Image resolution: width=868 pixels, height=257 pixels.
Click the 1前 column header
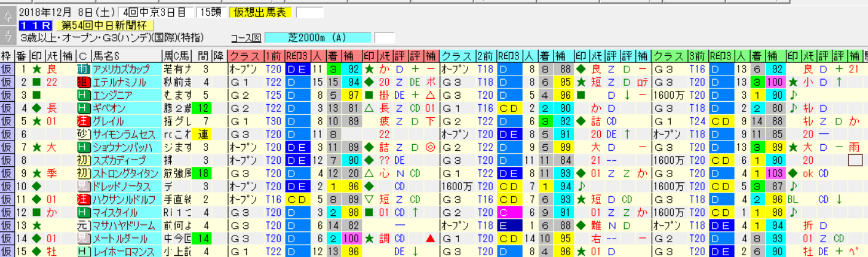point(273,55)
